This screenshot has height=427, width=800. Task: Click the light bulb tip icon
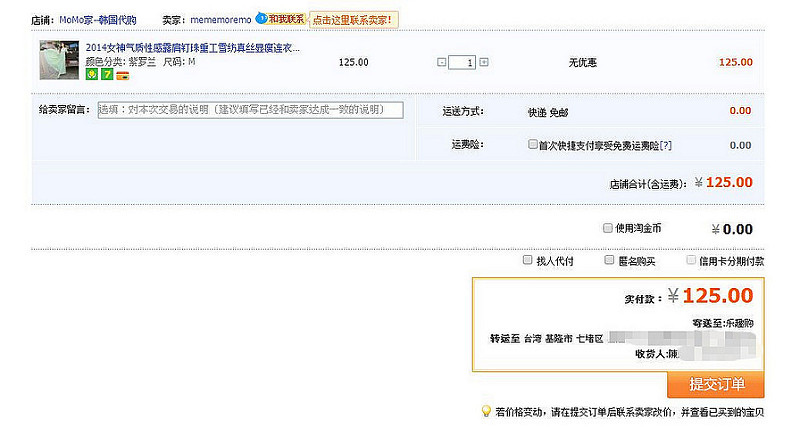coord(486,411)
